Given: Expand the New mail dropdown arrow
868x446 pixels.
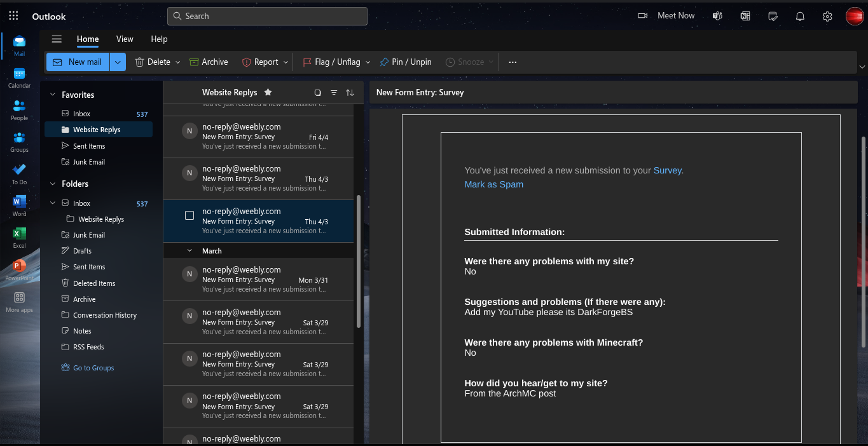Looking at the screenshot, I should point(118,62).
